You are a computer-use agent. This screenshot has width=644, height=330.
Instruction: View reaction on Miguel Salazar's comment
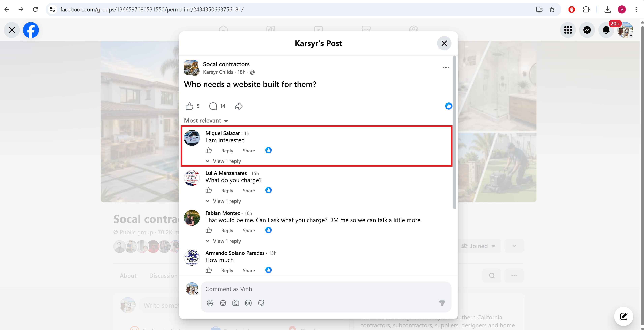269,150
